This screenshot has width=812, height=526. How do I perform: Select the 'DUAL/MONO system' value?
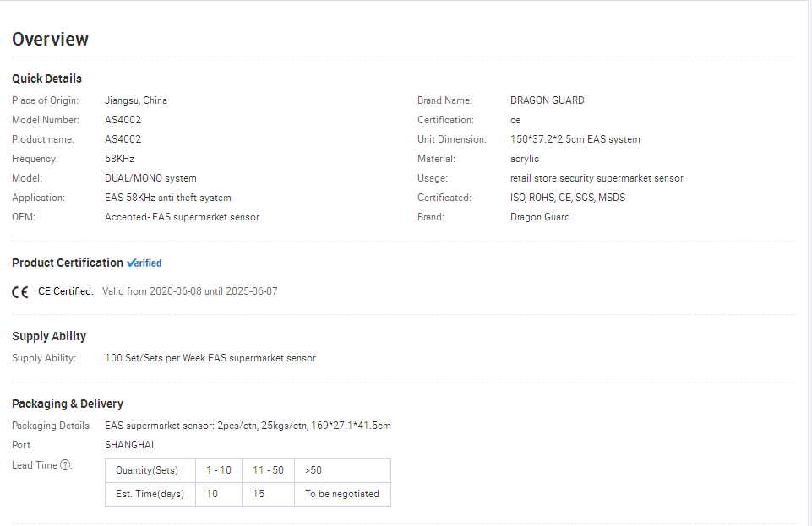pos(150,178)
